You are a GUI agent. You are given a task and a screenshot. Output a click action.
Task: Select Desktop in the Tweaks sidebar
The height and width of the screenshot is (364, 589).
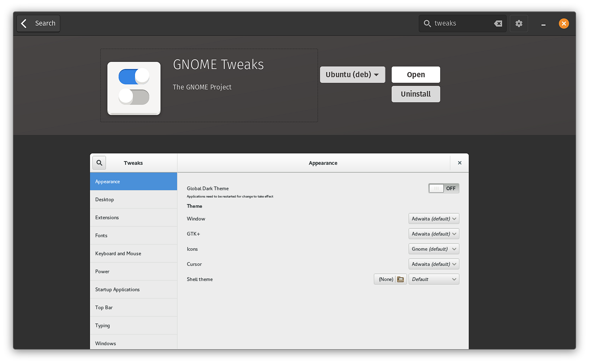click(133, 199)
